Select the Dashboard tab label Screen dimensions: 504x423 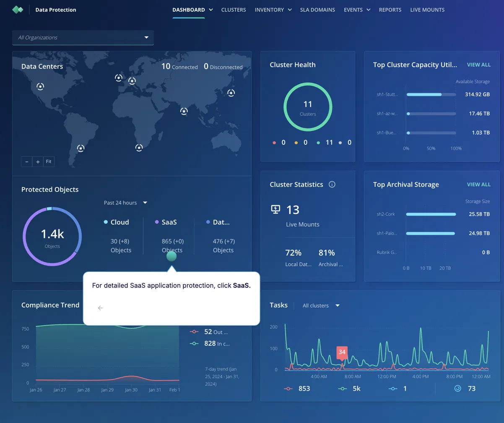189,10
